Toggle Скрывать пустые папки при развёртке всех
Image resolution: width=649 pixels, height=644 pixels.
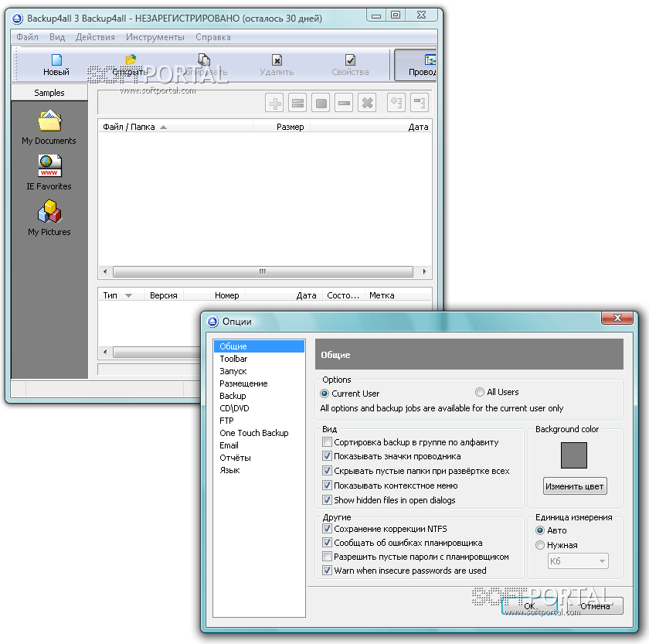tap(327, 471)
